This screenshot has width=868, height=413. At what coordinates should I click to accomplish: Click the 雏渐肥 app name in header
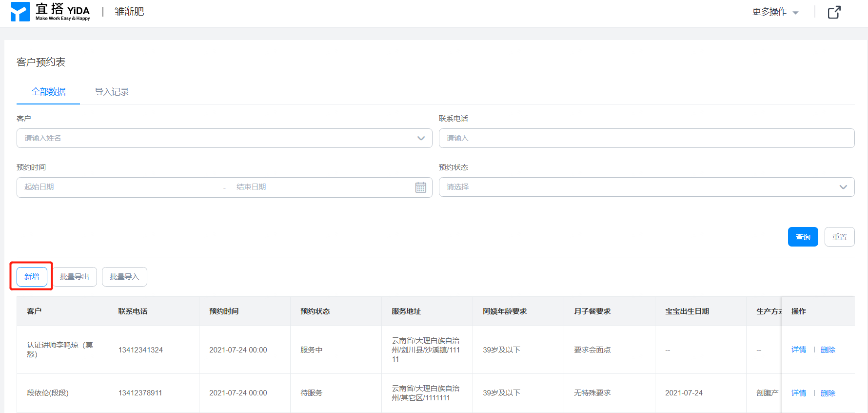point(129,11)
